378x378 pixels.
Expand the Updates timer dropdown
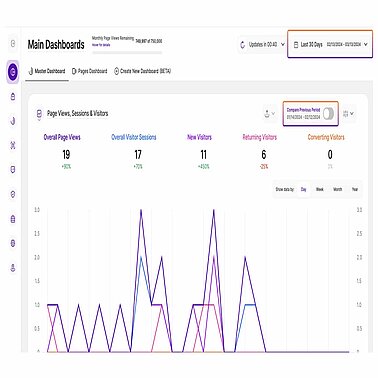pos(283,44)
